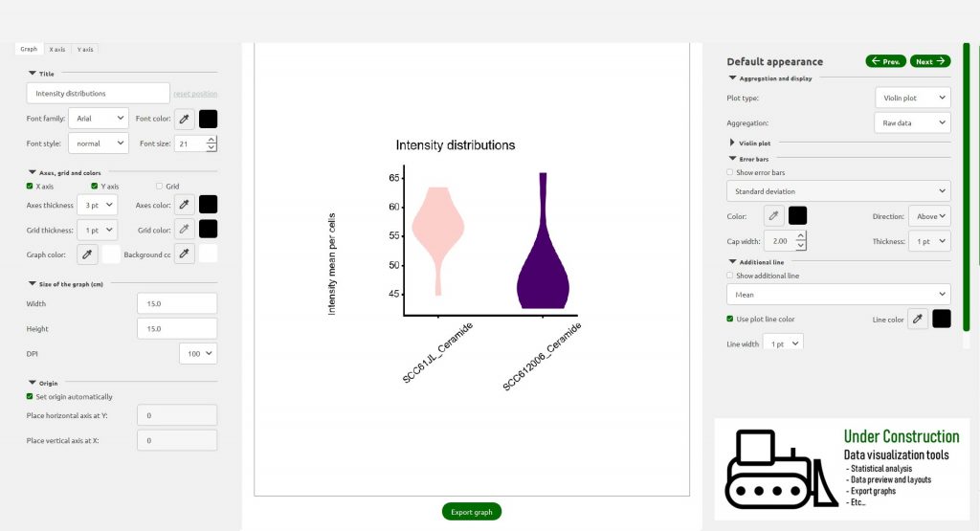Switch to the Y axis tab
This screenshot has height=531, width=980.
coord(85,49)
